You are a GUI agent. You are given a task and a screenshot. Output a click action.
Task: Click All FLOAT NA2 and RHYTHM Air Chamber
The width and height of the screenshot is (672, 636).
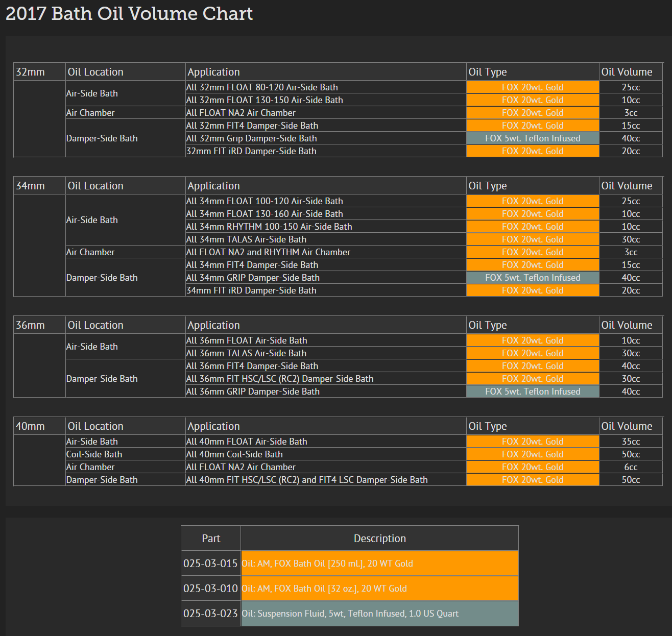tap(268, 252)
